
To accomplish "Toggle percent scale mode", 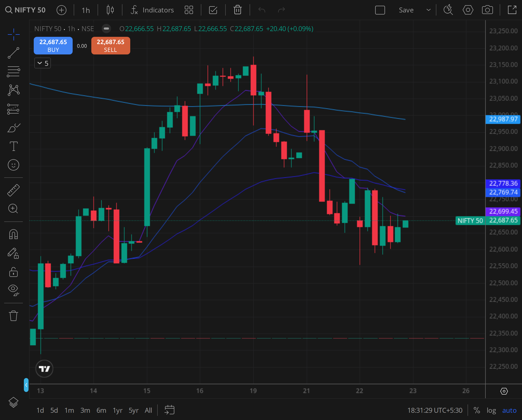I will tap(477, 410).
